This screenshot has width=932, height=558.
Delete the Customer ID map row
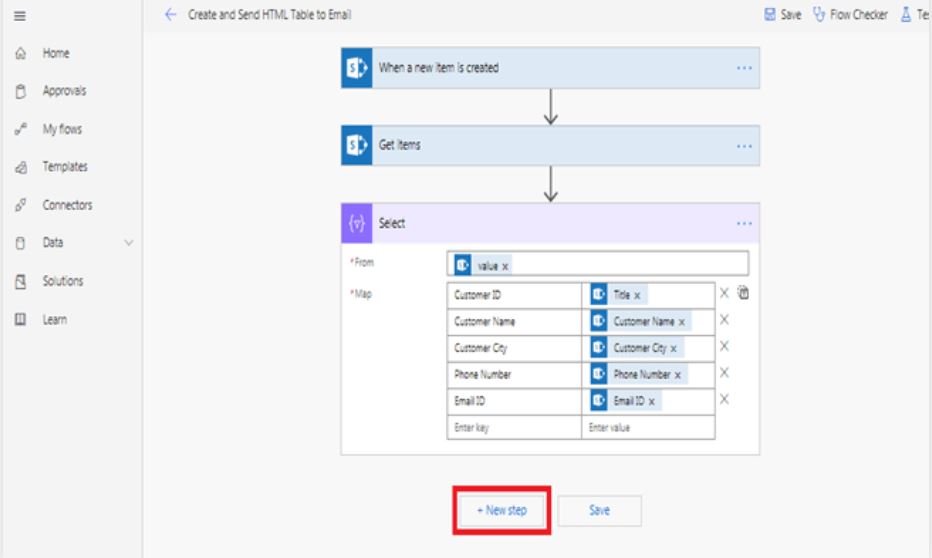click(x=724, y=293)
